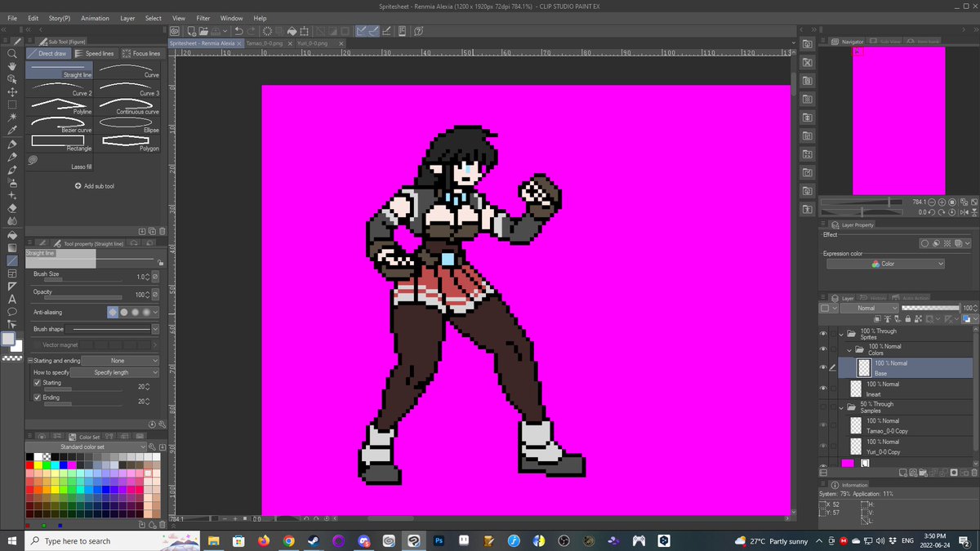Choose the Polygon sub tool
The image size is (980, 551).
(127, 144)
